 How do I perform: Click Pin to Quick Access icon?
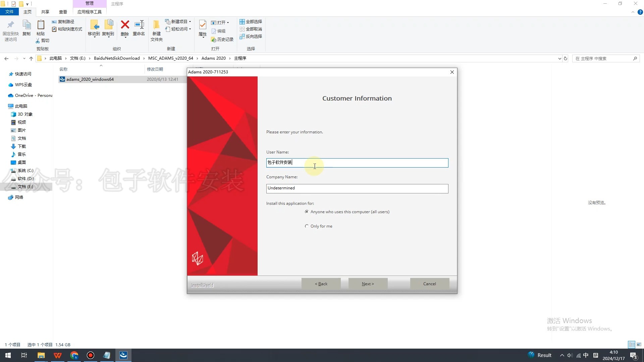coord(10,25)
